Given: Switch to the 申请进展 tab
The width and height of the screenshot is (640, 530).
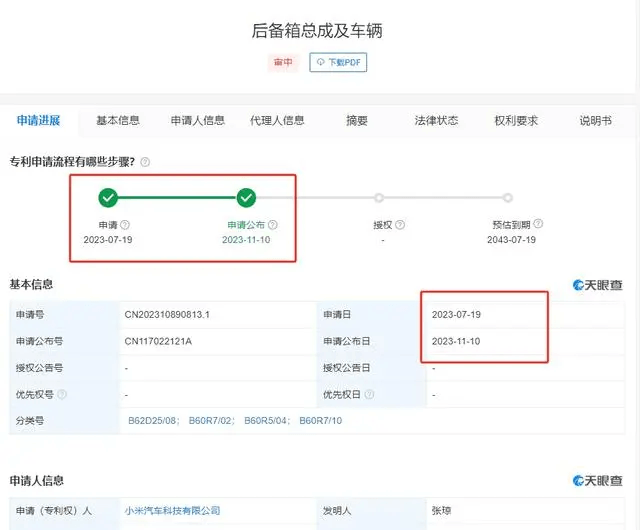Looking at the screenshot, I should [x=39, y=120].
